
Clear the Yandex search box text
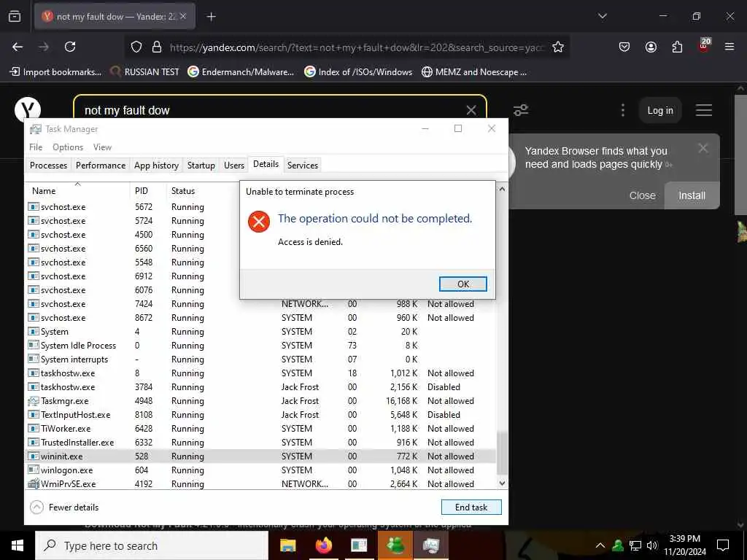(x=471, y=111)
